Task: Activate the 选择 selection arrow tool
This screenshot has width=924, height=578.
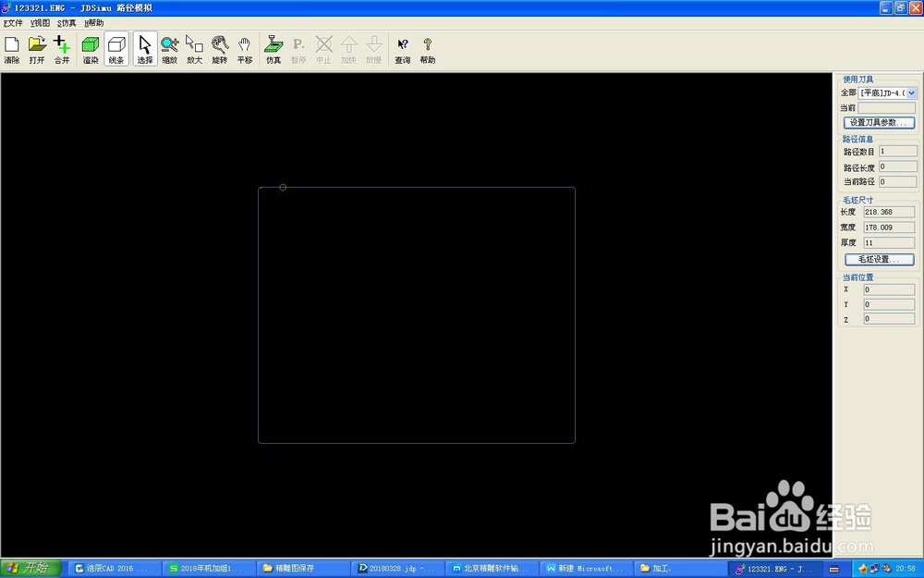Action: 145,50
